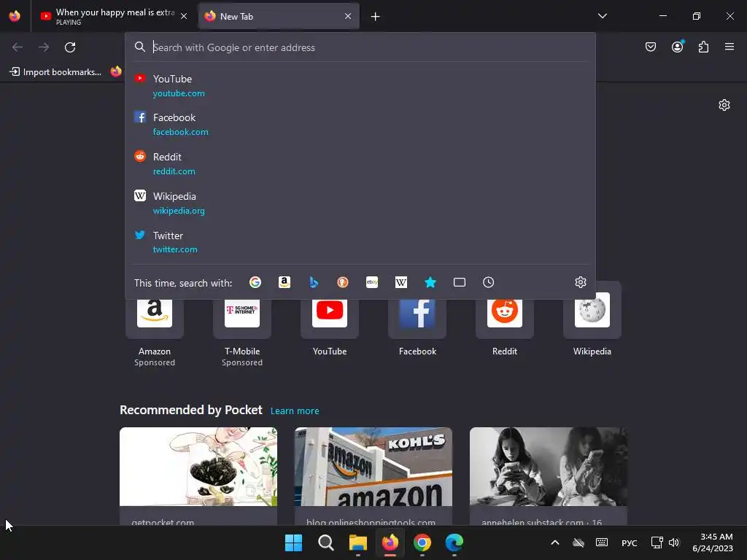747x560 pixels.
Task: Open search settings gear in dropdown
Action: (580, 282)
